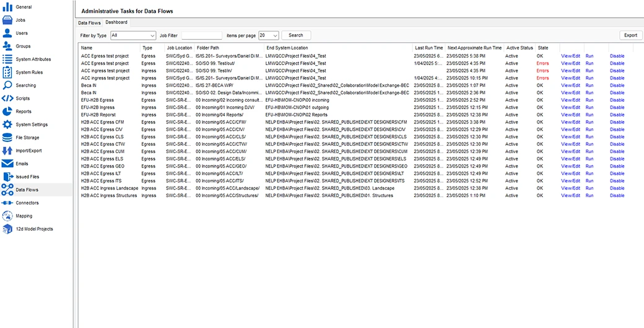The height and width of the screenshot is (328, 644).
Task: Click the Search button
Action: click(x=296, y=35)
